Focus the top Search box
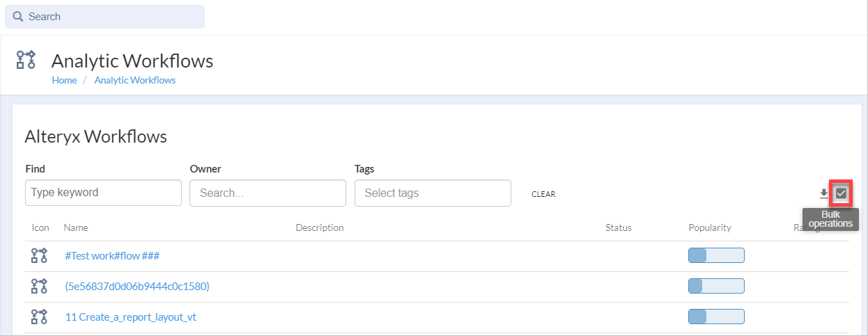Viewport: 868px width, 336px height. click(x=111, y=17)
